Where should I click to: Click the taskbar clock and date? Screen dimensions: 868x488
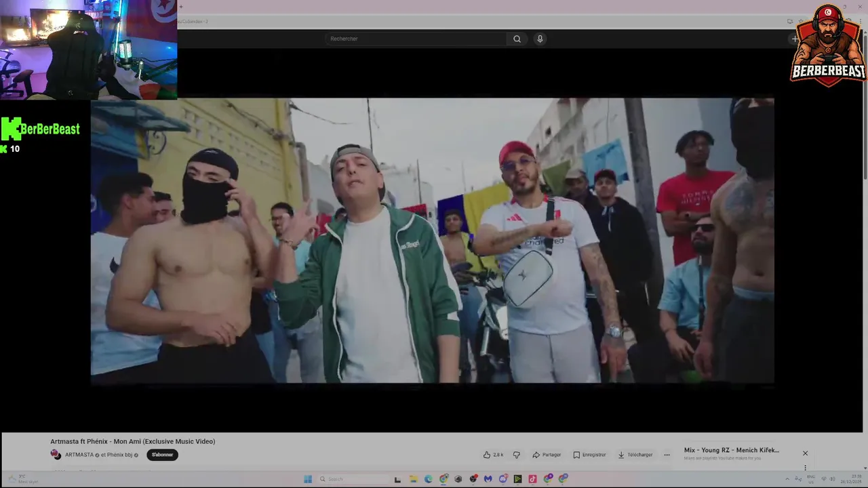[851, 479]
